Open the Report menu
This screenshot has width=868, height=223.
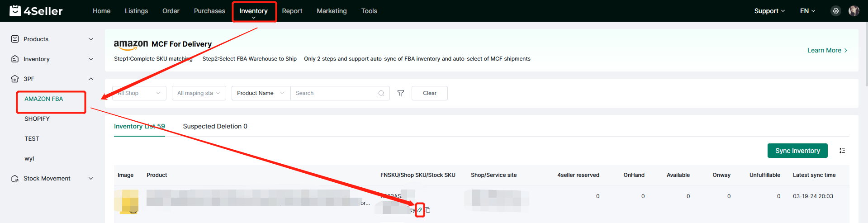click(x=292, y=11)
